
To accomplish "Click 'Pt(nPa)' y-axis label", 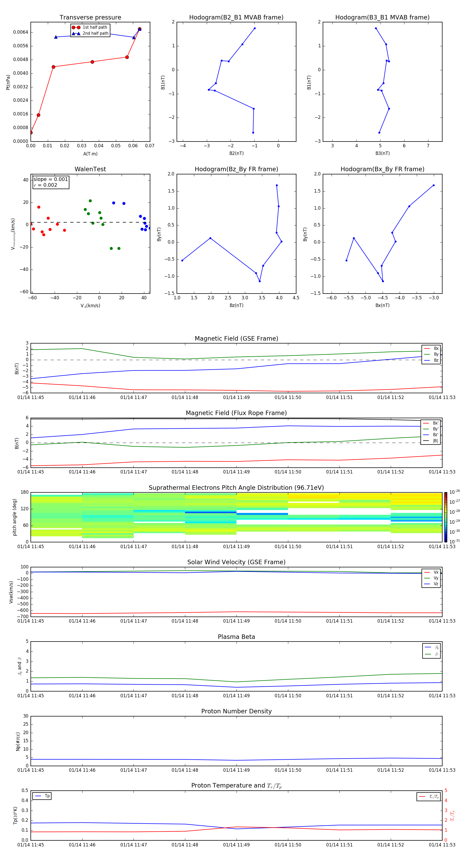I will [8, 82].
